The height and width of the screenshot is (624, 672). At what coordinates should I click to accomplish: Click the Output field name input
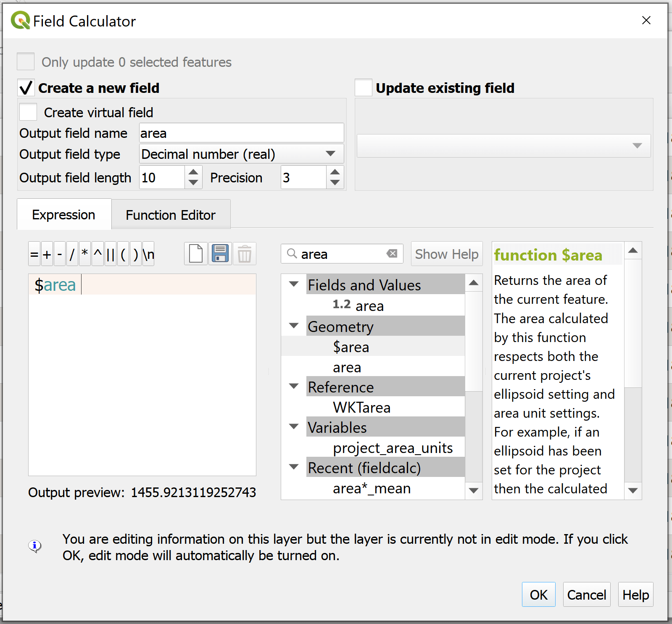[x=241, y=133]
